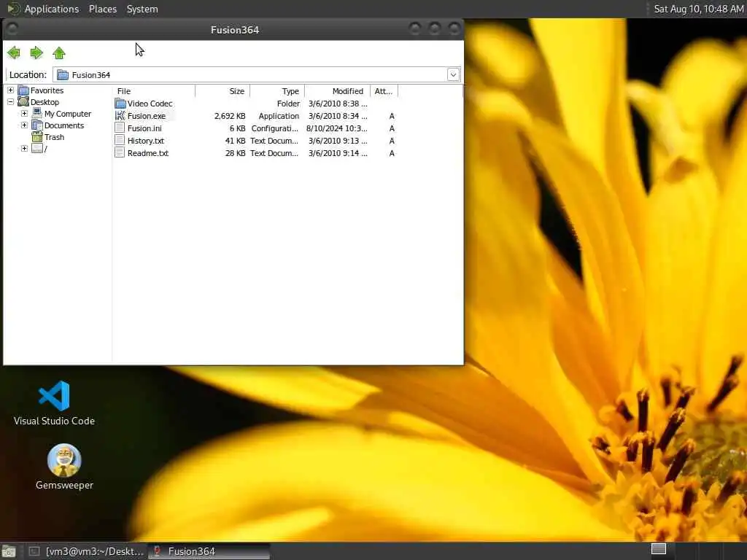Screen dimensions: 747x560
Task: Select the History.txt file name
Action: (145, 141)
